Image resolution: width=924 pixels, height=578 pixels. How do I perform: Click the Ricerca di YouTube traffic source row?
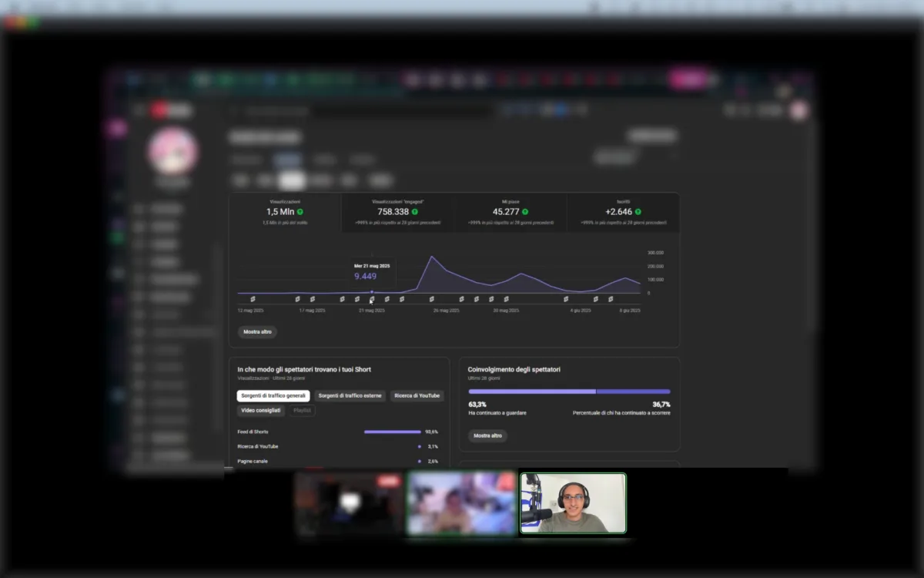click(x=338, y=446)
